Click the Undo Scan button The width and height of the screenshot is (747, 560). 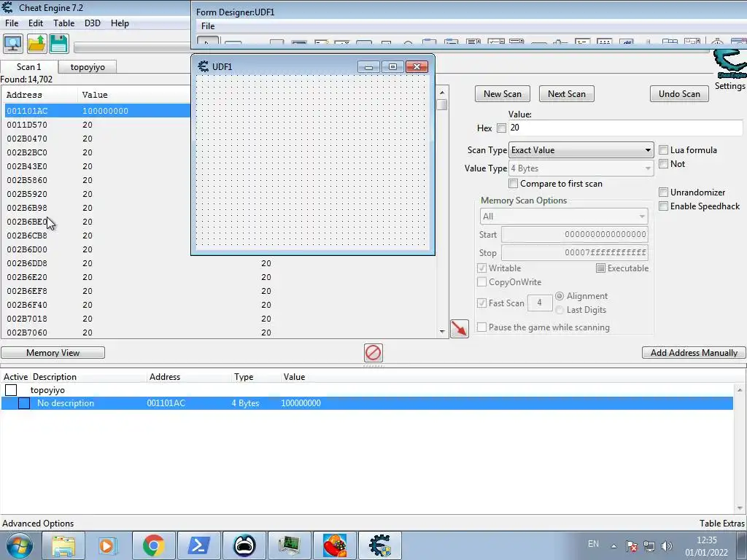pos(679,94)
